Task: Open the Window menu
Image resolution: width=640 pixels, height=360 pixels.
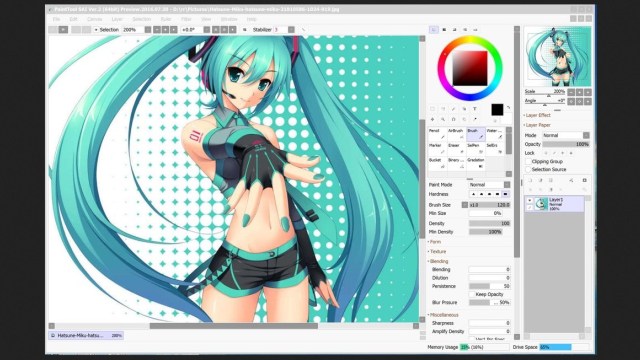Action: pos(229,19)
